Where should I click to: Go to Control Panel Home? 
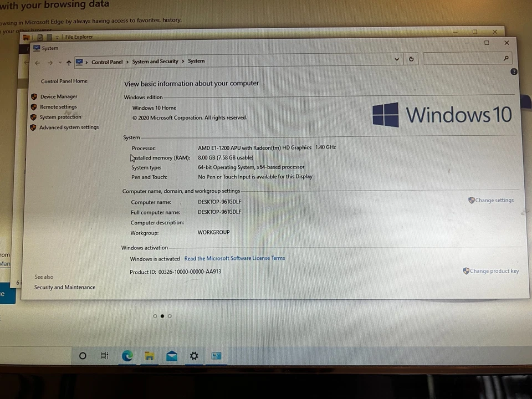tap(64, 81)
